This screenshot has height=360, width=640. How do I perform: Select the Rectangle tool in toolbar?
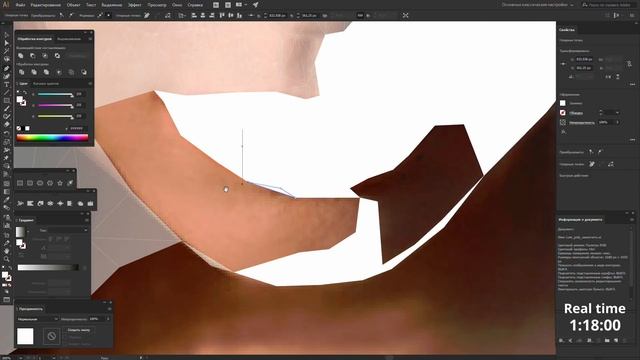click(7, 100)
